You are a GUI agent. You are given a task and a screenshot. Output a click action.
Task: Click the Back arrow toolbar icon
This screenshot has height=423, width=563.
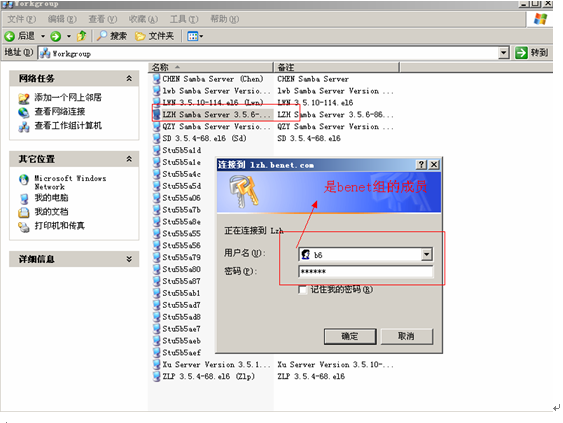(x=10, y=36)
